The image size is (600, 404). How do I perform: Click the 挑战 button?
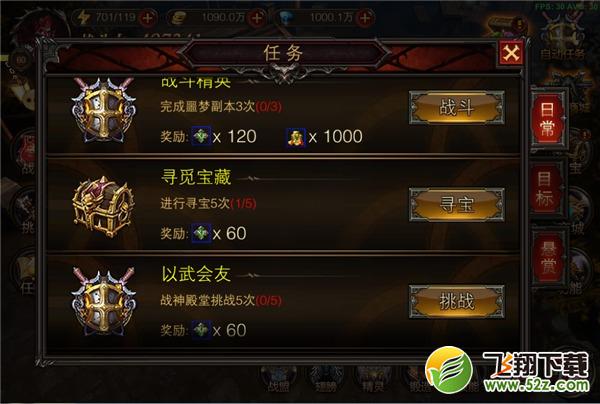[457, 301]
